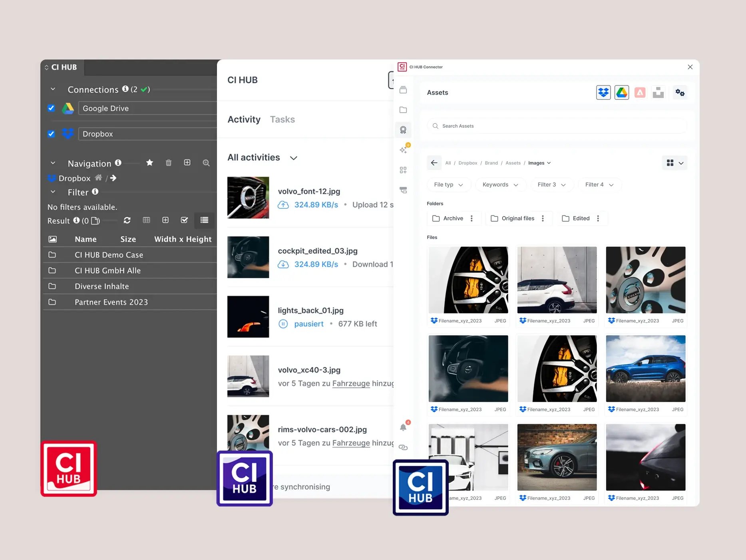Click the table grid view icon in Result row
Image resolution: width=746 pixels, height=560 pixels.
pos(146,220)
